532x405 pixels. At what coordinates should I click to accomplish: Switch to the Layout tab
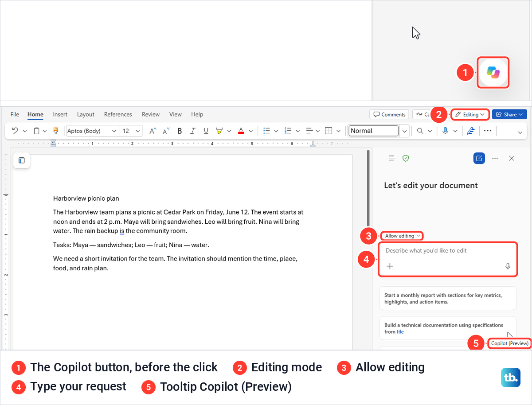[x=86, y=114]
